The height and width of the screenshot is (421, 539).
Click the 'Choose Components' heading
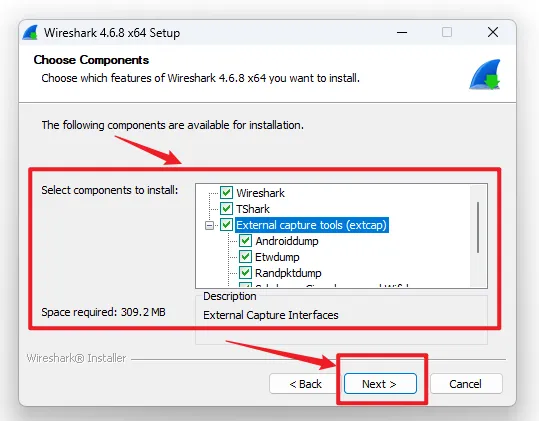[x=91, y=60]
